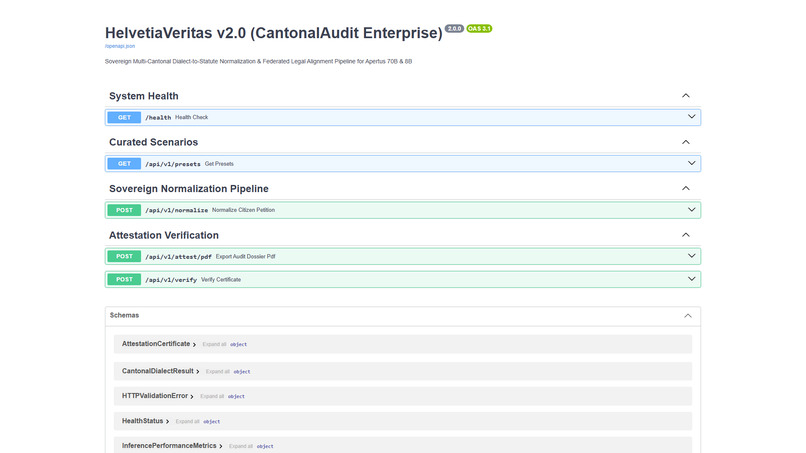Click the Normalize Citizen Petition summary
806x453 pixels.
(243, 210)
